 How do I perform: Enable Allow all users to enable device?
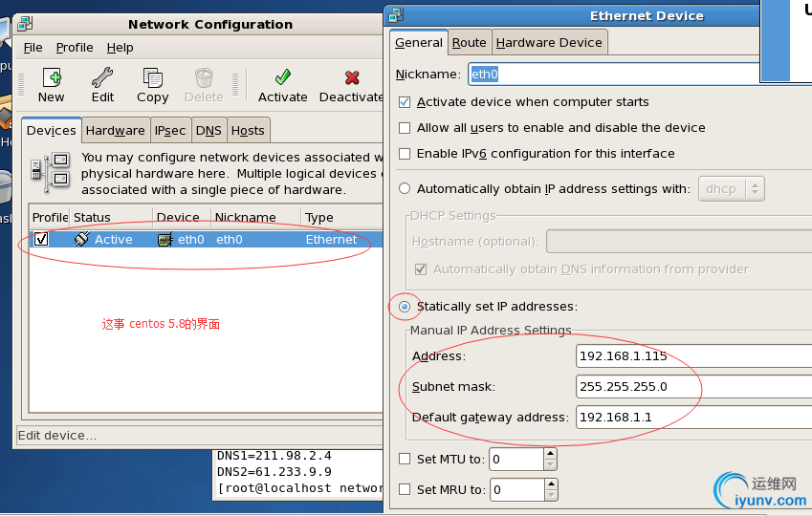point(405,128)
